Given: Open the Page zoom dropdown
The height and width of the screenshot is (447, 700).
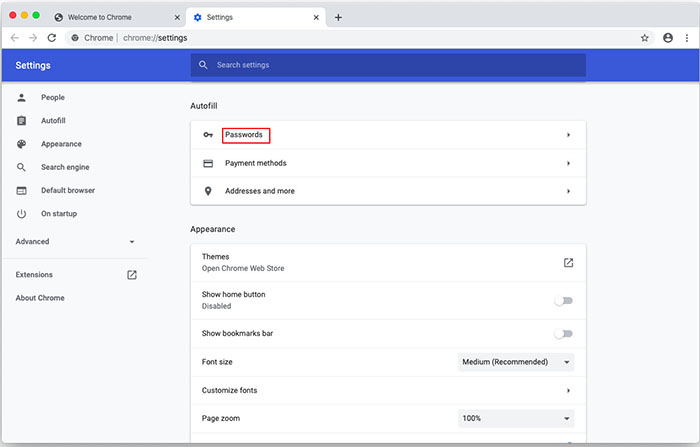Looking at the screenshot, I should (516, 418).
